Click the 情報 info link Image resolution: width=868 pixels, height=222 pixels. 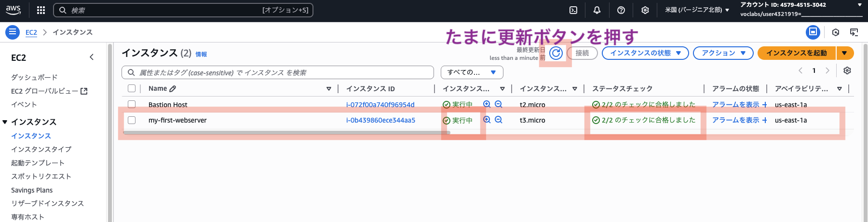[201, 55]
